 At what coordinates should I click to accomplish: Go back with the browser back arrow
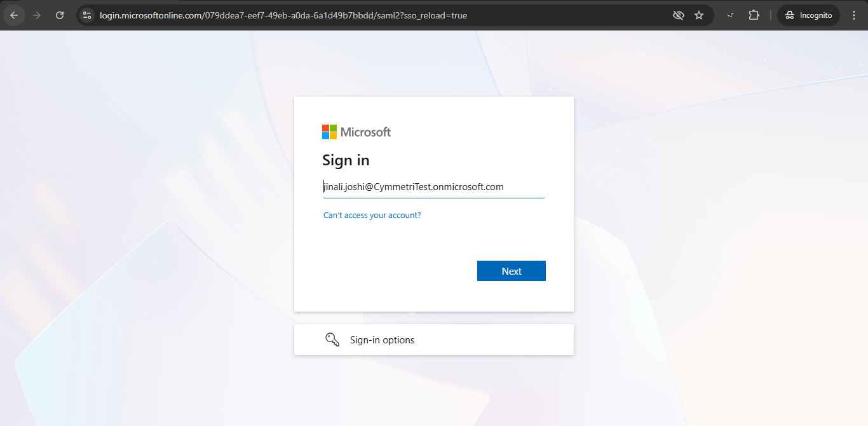pos(14,15)
